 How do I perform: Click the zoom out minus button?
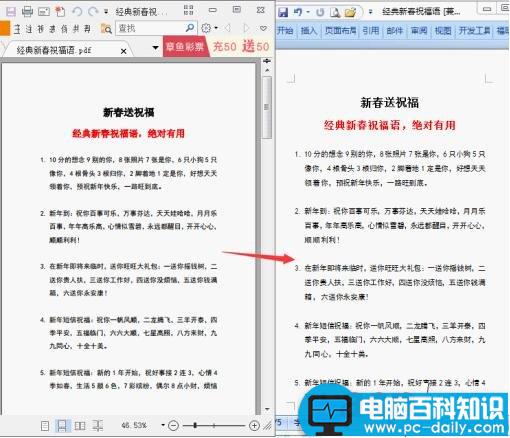[x=173, y=426]
